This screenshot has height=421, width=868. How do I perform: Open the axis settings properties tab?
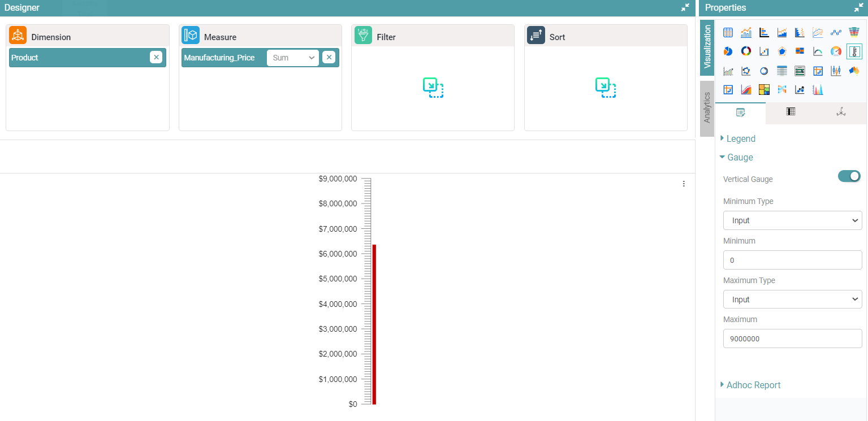click(841, 112)
